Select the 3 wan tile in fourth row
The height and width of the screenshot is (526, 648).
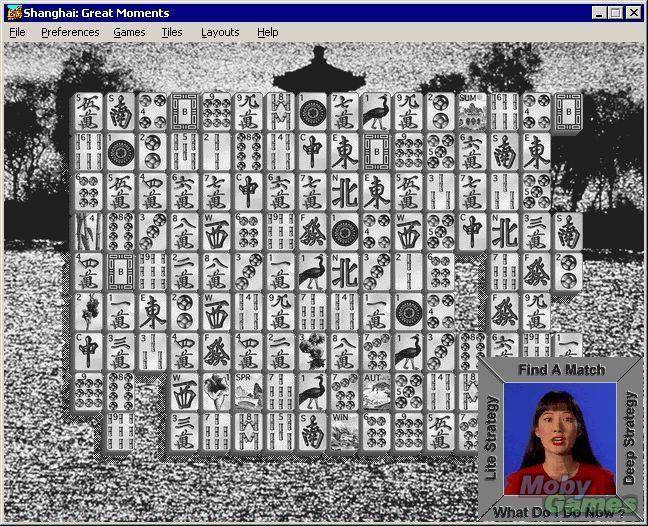[536, 231]
